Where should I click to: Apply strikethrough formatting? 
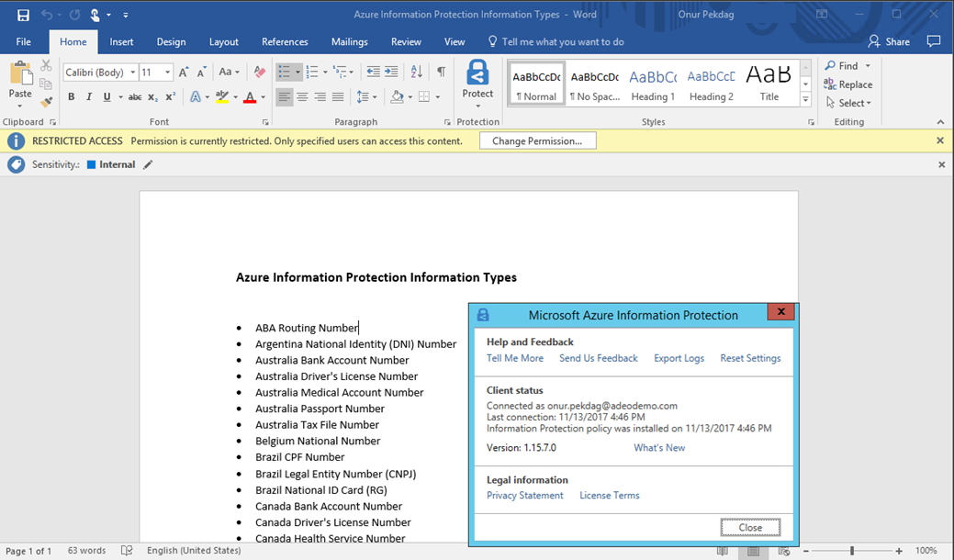click(135, 97)
